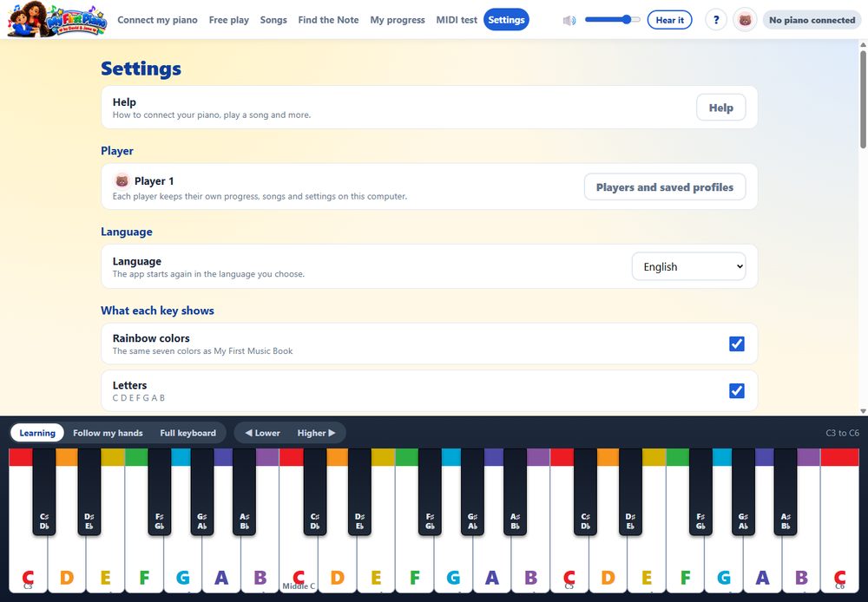The image size is (868, 602).
Task: Click the What each key shows heading
Action: click(157, 311)
